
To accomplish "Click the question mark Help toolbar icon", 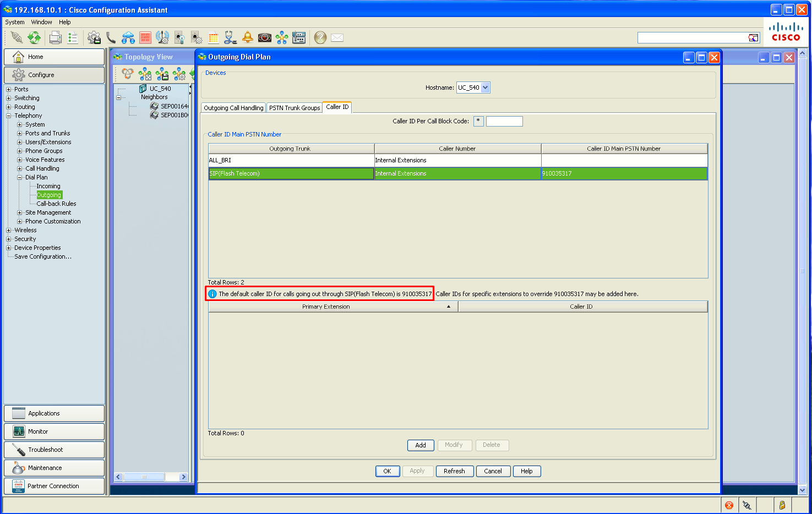I will point(320,37).
